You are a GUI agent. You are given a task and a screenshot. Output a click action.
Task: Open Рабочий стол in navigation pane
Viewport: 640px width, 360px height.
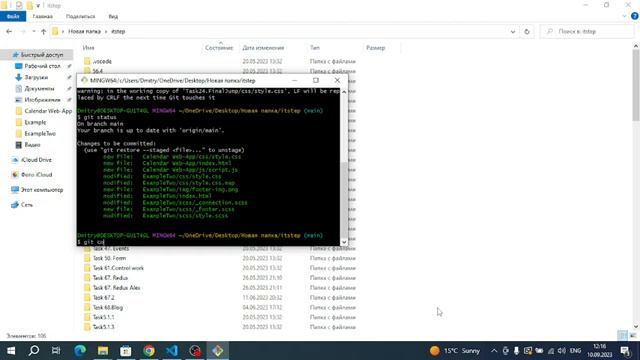[x=42, y=66]
